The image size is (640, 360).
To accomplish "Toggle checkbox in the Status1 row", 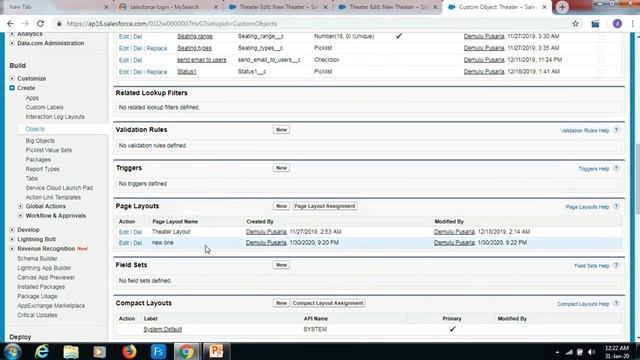I will (601, 72).
